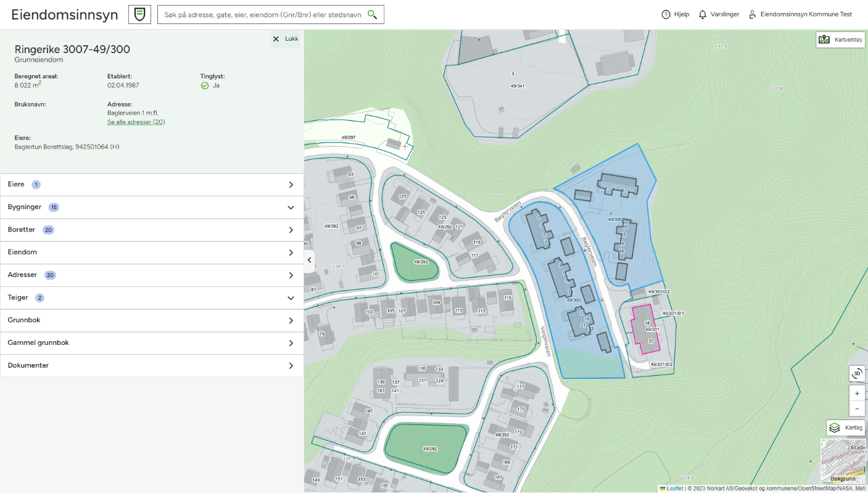Expand the Eiere section
Image resolution: width=868 pixels, height=493 pixels.
tap(152, 184)
